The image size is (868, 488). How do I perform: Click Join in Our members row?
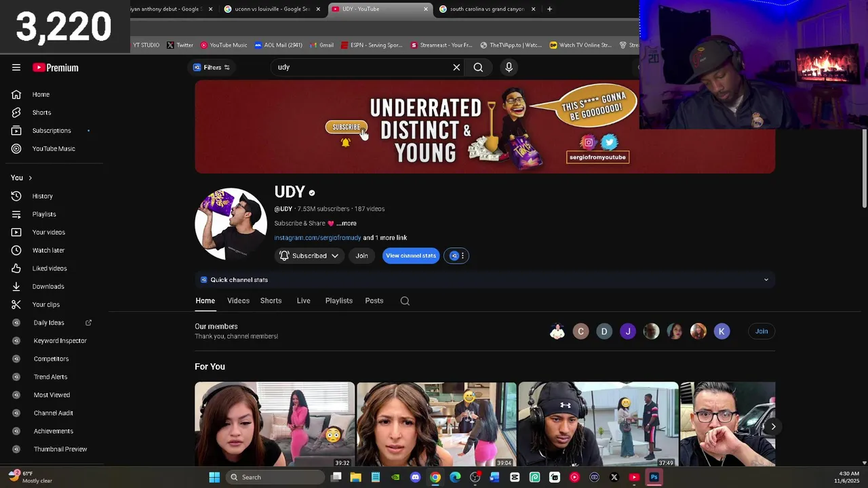[762, 331]
